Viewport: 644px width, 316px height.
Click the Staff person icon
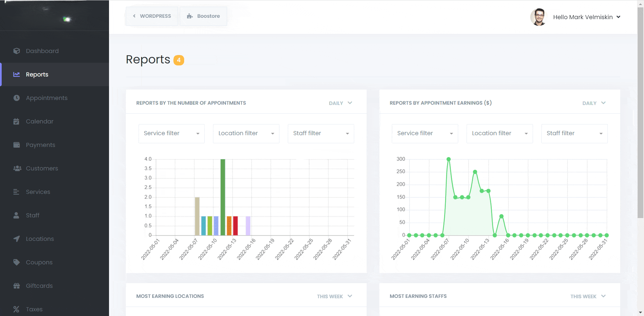pyautogui.click(x=16, y=215)
